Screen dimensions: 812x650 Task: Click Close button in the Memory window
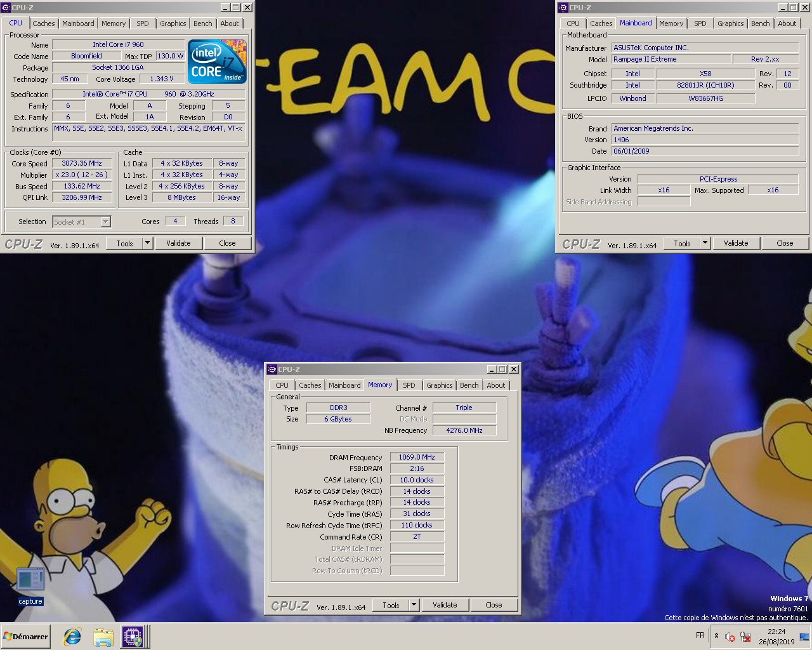(x=494, y=605)
